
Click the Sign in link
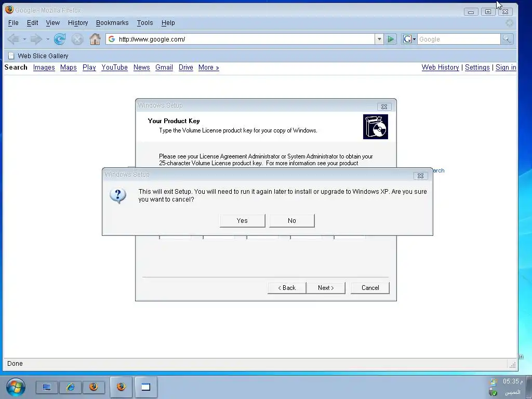point(506,68)
